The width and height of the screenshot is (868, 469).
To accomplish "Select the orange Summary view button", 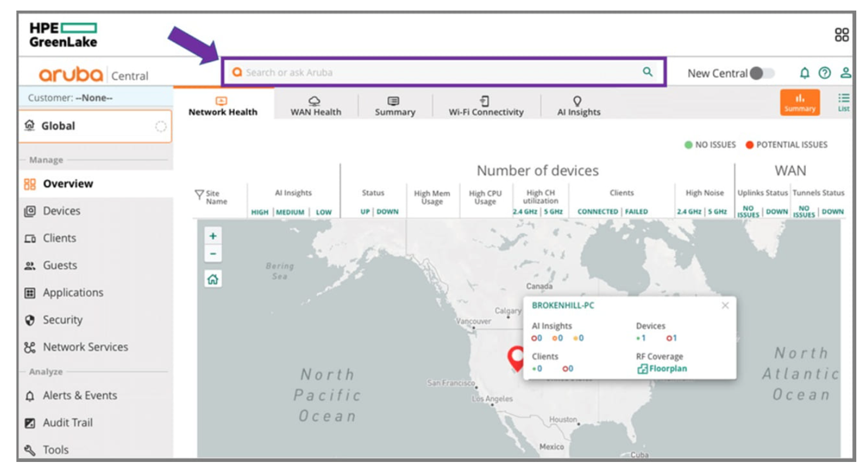I will coord(800,103).
